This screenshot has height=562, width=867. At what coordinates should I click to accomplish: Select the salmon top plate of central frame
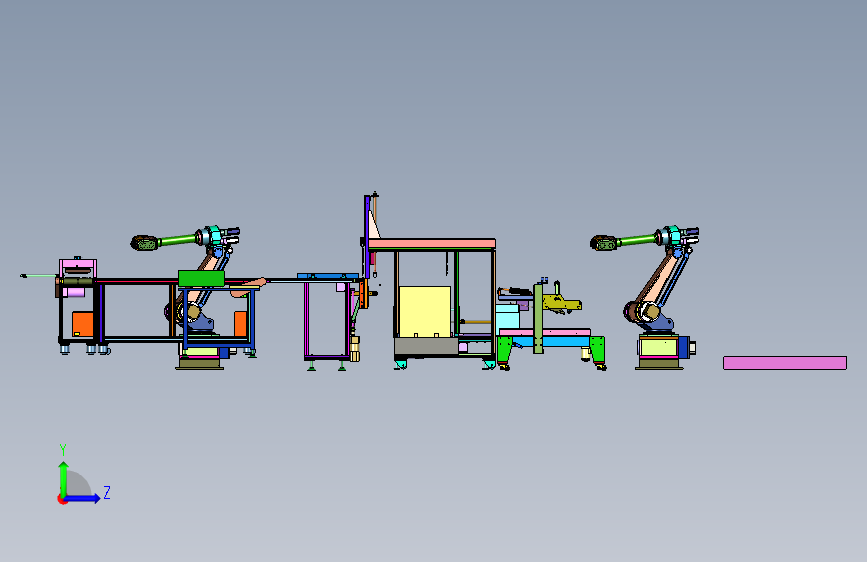click(432, 244)
